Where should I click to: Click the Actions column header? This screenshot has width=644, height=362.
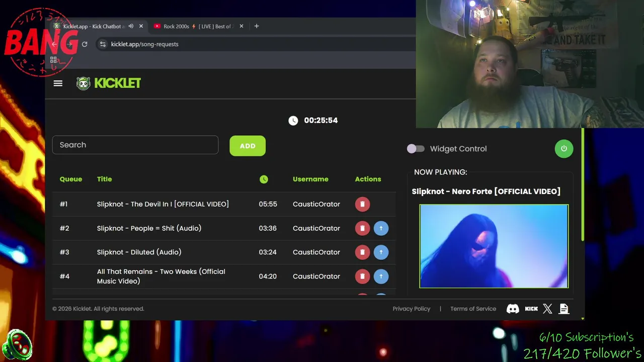[368, 179]
